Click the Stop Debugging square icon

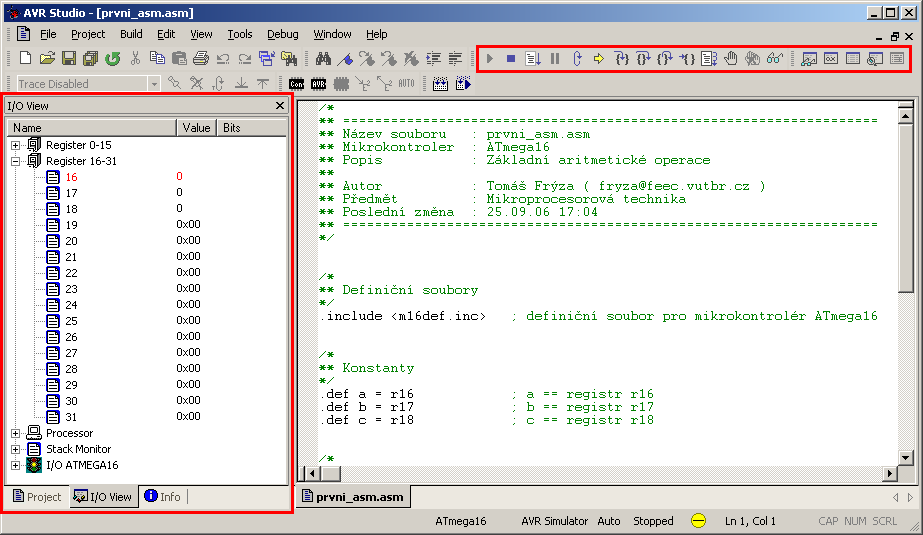click(511, 58)
